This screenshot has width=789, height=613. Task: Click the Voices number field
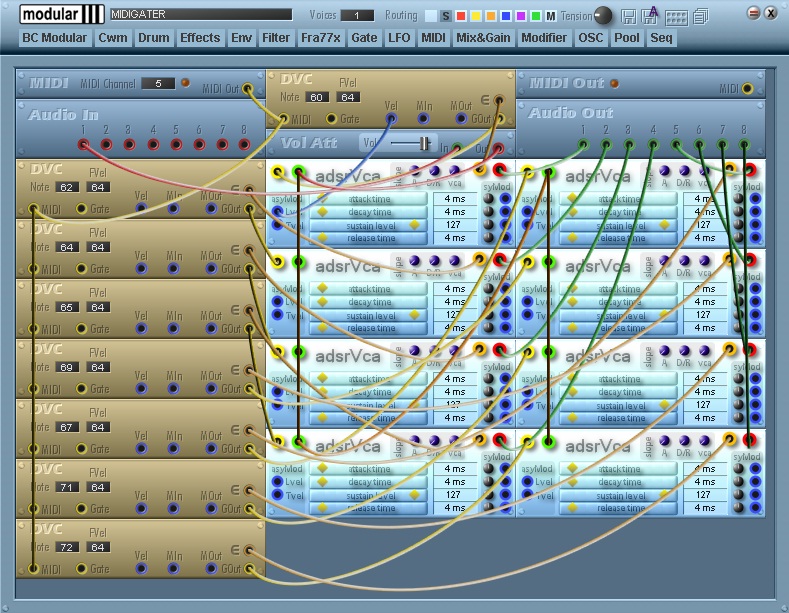357,16
